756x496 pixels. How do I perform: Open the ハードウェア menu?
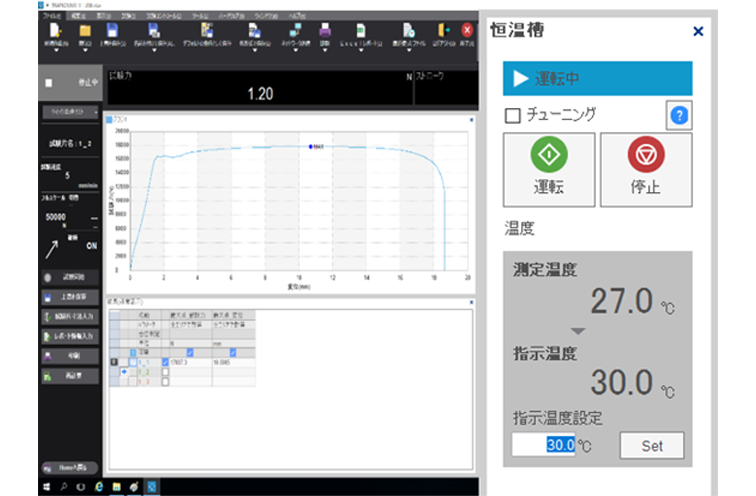tap(231, 16)
